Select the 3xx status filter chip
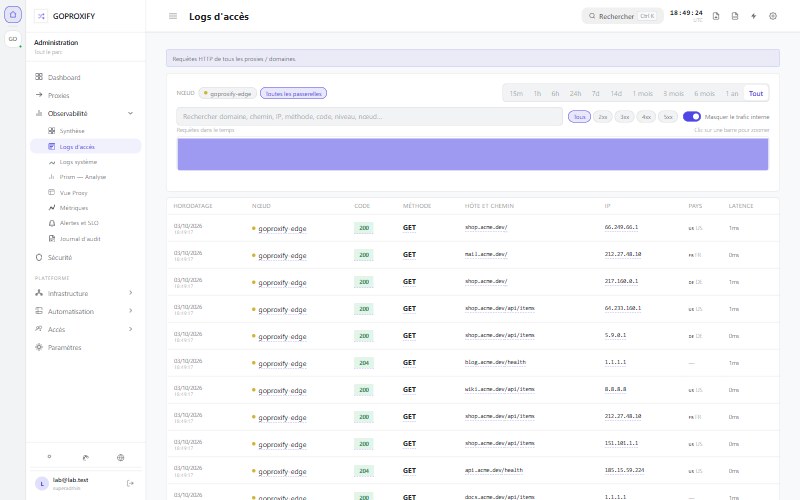 click(x=624, y=117)
